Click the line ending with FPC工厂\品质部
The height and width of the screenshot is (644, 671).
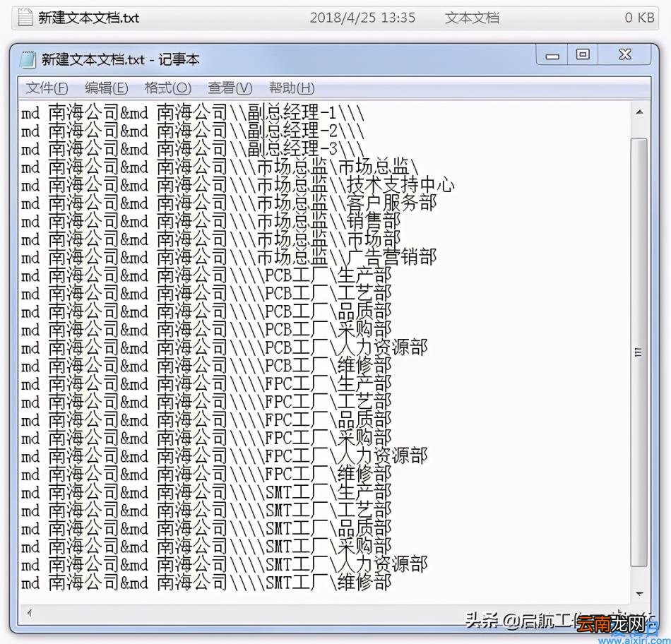207,421
